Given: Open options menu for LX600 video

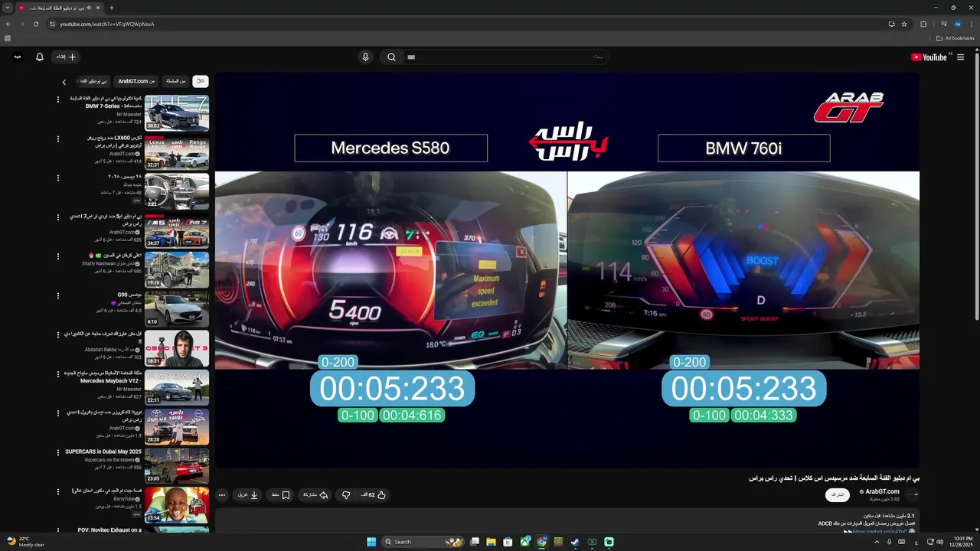Looking at the screenshot, I should [x=58, y=139].
